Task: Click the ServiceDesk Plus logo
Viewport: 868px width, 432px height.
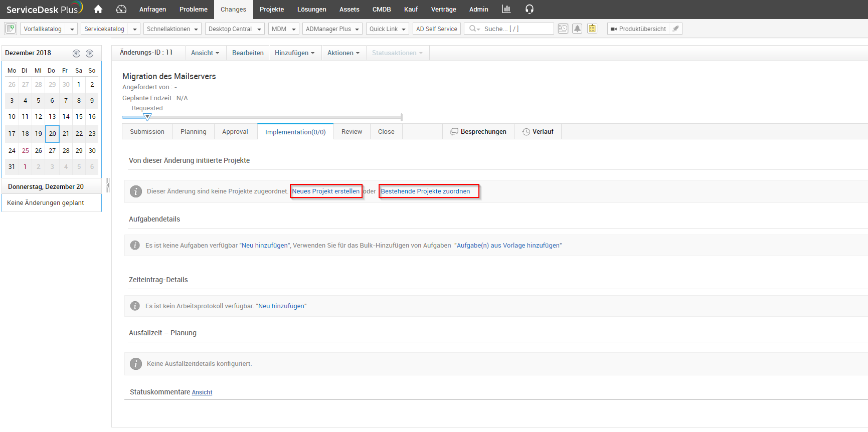Action: click(44, 9)
